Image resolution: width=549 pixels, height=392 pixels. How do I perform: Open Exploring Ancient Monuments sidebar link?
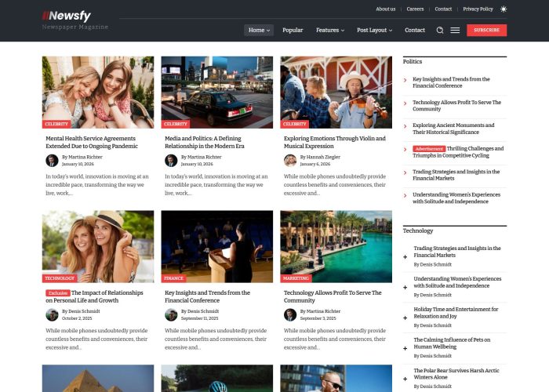coord(453,129)
